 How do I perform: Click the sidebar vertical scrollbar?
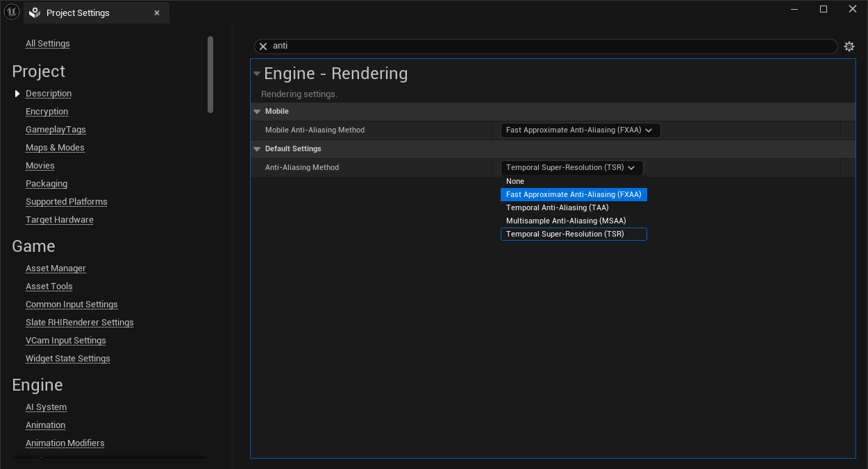pyautogui.click(x=210, y=74)
